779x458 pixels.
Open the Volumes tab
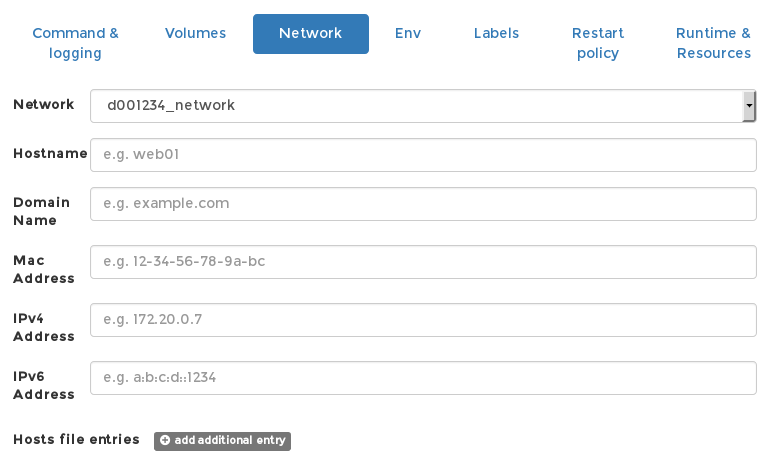(x=195, y=33)
